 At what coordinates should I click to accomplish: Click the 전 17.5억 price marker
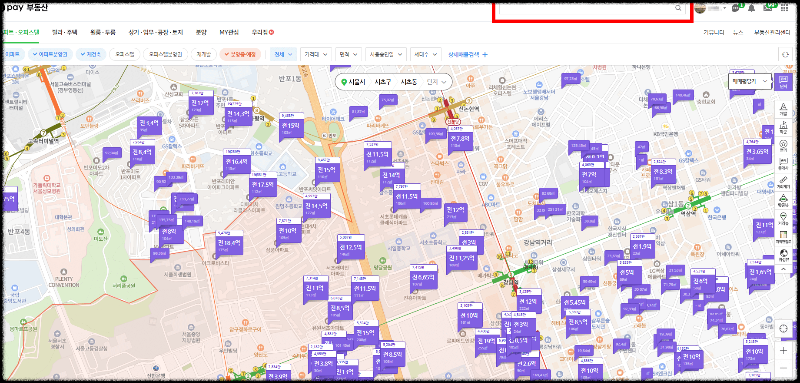click(x=263, y=186)
